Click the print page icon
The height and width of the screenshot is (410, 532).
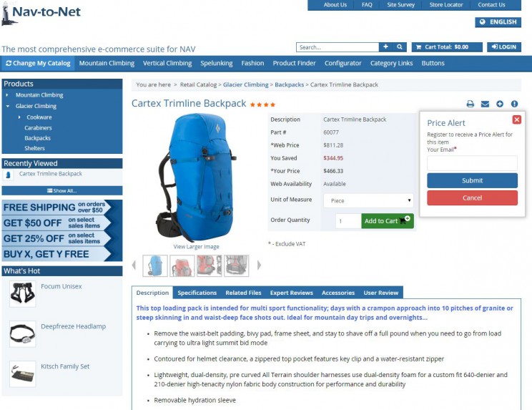pyautogui.click(x=470, y=104)
